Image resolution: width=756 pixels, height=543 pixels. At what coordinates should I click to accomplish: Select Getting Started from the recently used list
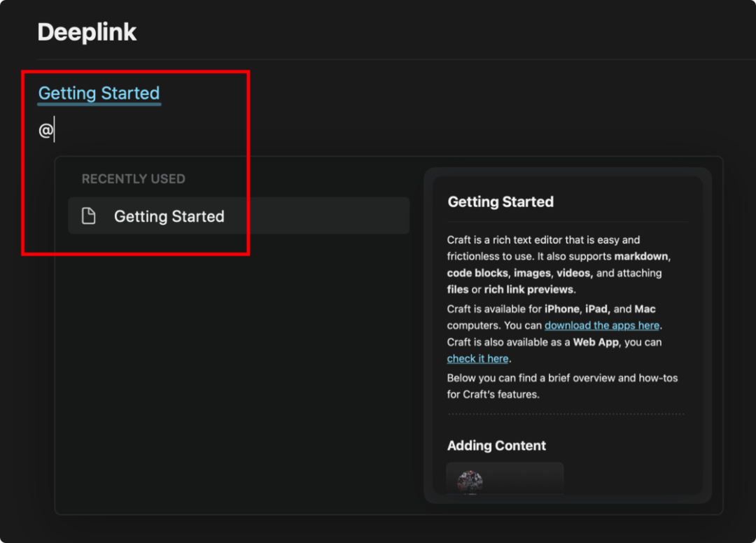(239, 216)
